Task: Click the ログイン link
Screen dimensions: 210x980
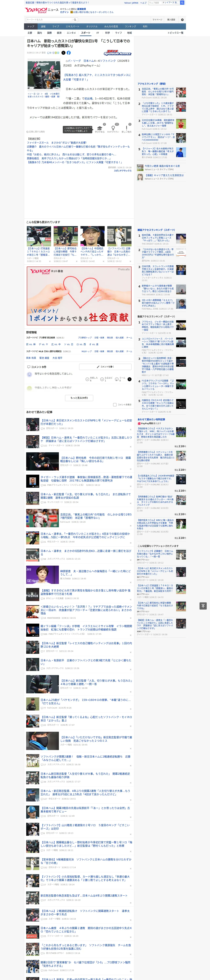Action: click(x=64, y=12)
